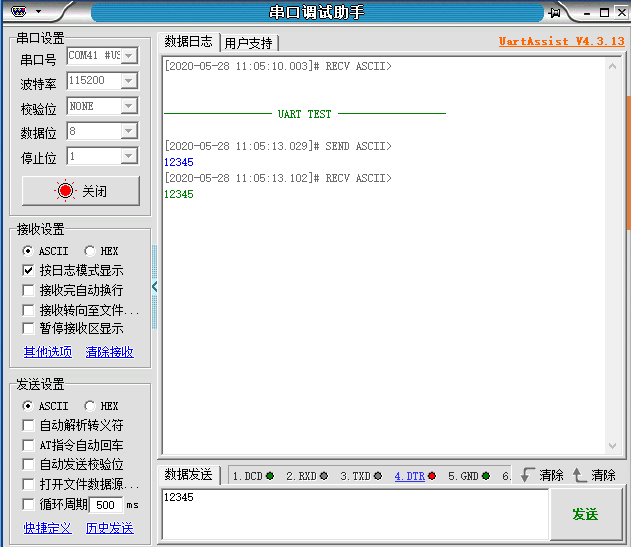
Task: Open the app logo menu in title bar
Action: pyautogui.click(x=19, y=11)
